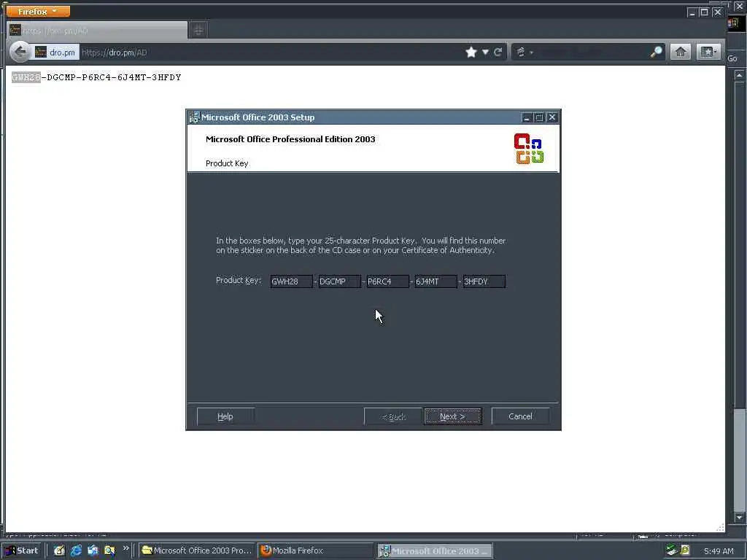Close the Firefox window
Screen dimensions: 747x560
[718, 12]
